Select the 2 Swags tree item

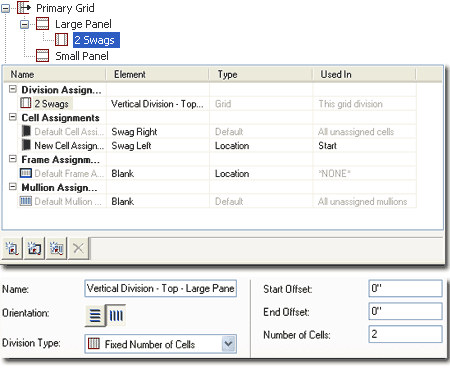(96, 40)
